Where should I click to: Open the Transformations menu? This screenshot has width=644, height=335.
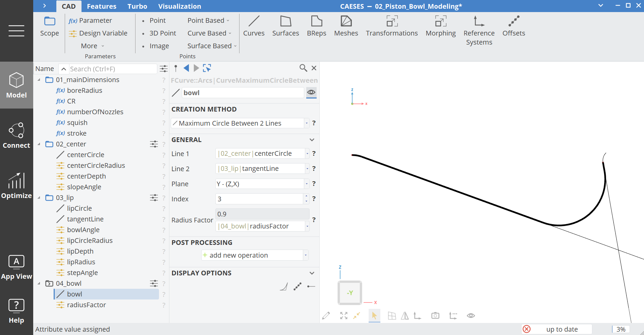392,26
